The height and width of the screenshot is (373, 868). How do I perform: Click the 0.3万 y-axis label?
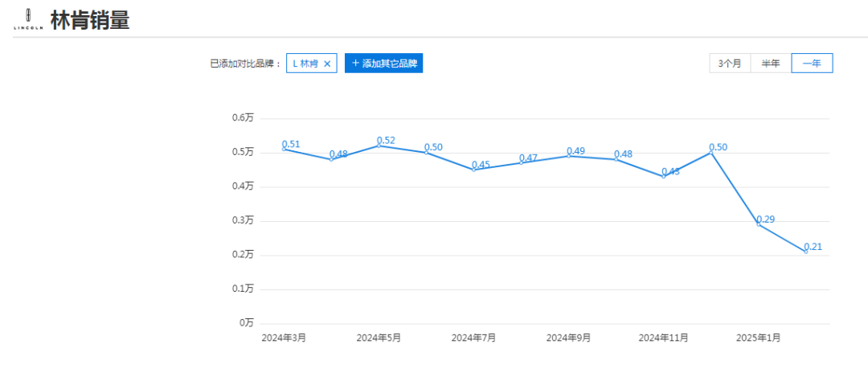(x=243, y=220)
